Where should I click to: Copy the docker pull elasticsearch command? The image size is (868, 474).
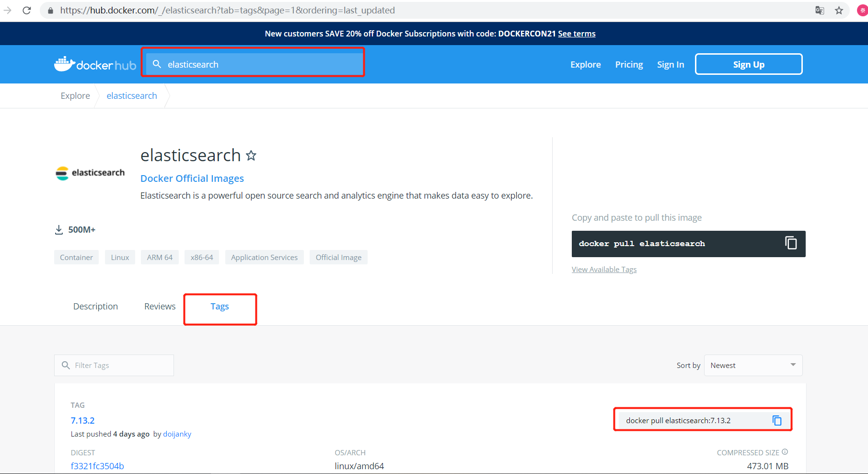(791, 243)
